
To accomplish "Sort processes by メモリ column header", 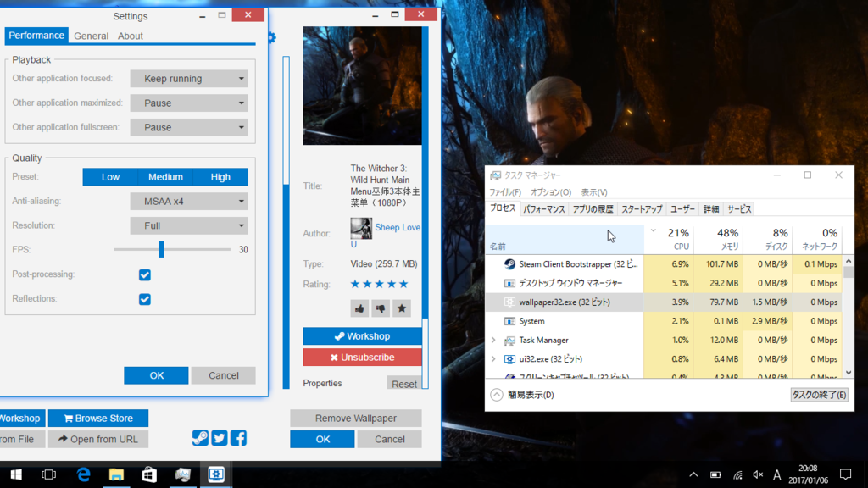I will pyautogui.click(x=718, y=239).
